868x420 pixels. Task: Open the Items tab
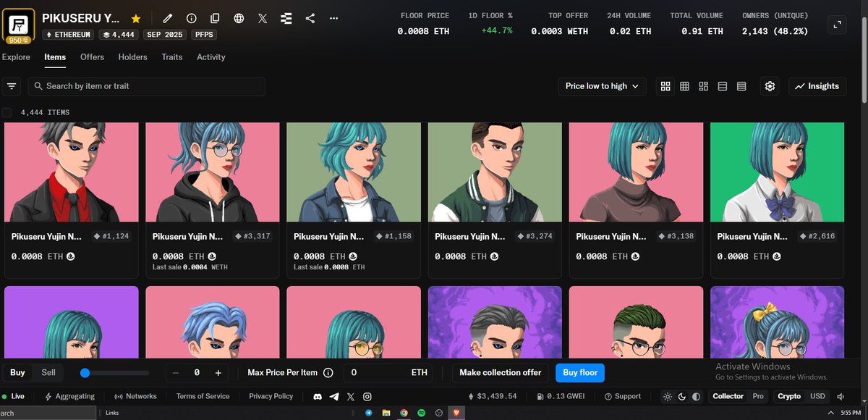coord(55,57)
